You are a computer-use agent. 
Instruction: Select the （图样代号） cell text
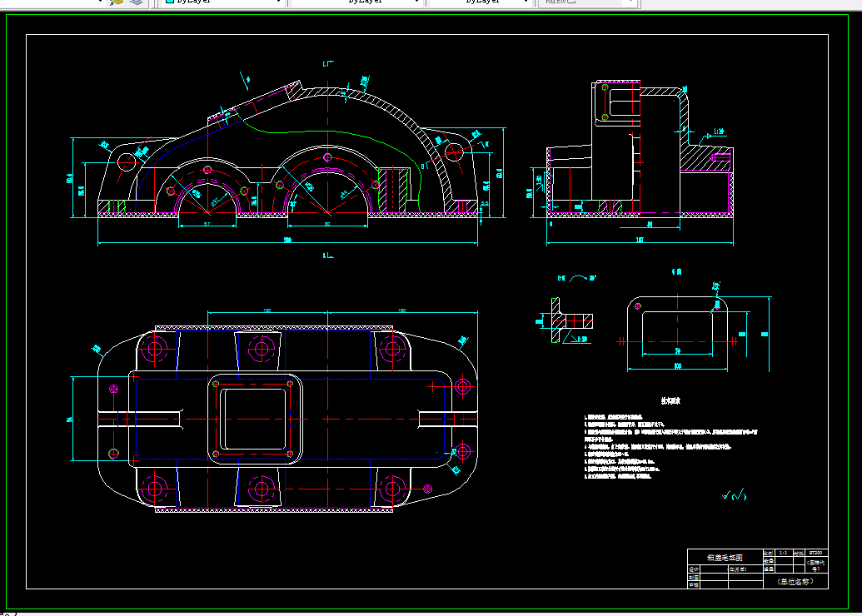click(x=815, y=565)
